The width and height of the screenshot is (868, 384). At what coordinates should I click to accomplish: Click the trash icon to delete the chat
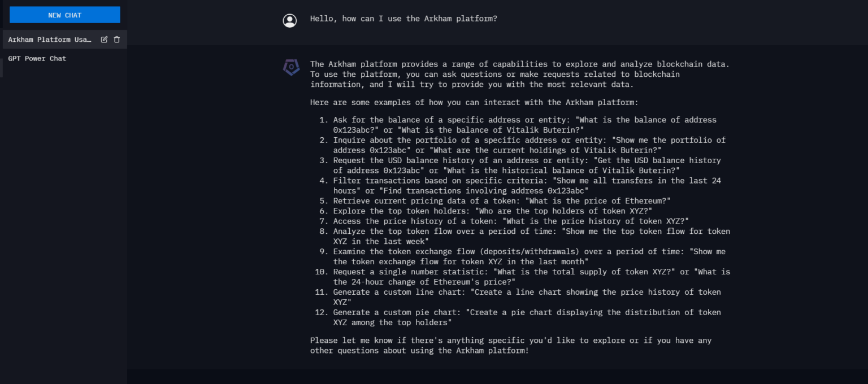(x=116, y=39)
